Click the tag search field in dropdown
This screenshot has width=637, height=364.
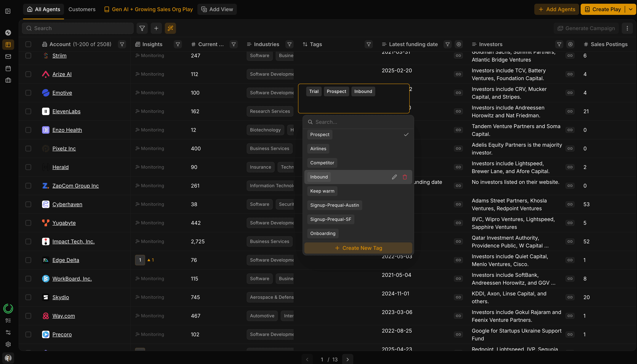click(x=360, y=122)
